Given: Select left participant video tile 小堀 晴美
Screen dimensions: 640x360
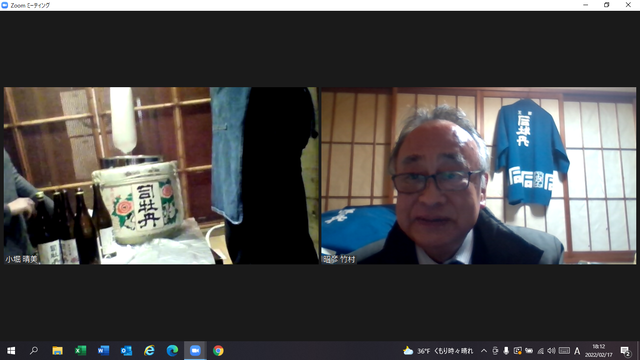Looking at the screenshot, I should [x=161, y=176].
